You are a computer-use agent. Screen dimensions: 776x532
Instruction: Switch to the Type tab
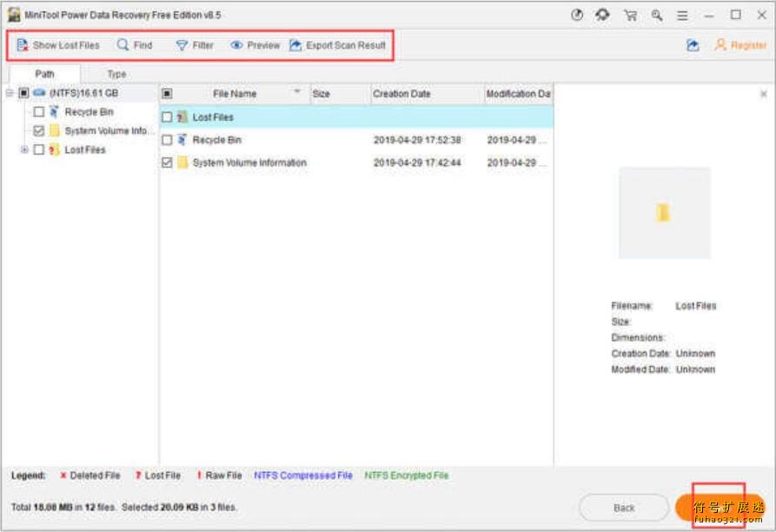[x=116, y=74]
